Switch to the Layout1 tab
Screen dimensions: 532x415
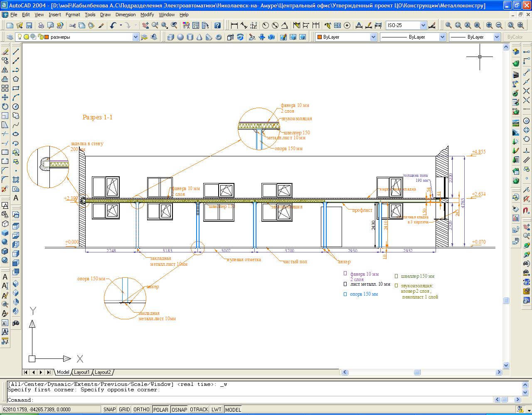coord(82,372)
